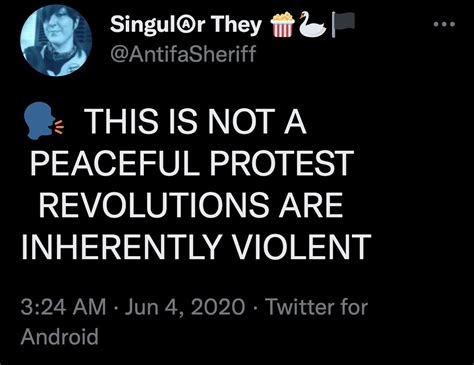The image size is (474, 365).
Task: Click the word PEACEFUL in the tweet
Action: pos(114,163)
